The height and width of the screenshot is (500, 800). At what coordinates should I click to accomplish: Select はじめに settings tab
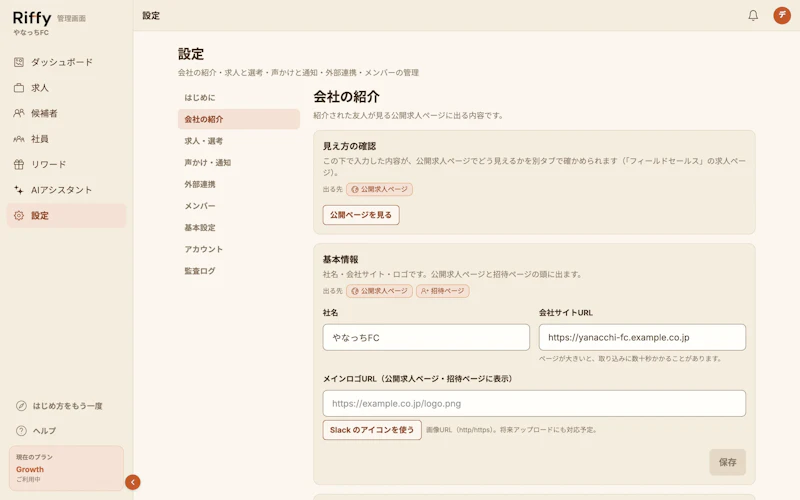pos(238,97)
